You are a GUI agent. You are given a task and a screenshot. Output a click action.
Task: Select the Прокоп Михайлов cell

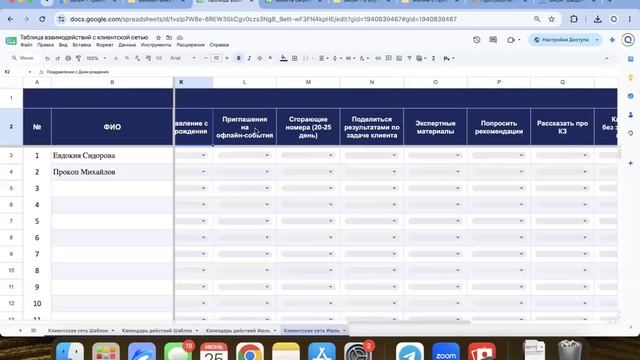point(112,172)
